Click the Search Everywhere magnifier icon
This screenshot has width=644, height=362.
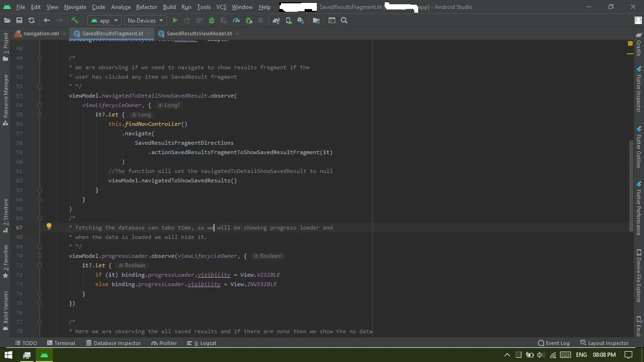point(344,20)
